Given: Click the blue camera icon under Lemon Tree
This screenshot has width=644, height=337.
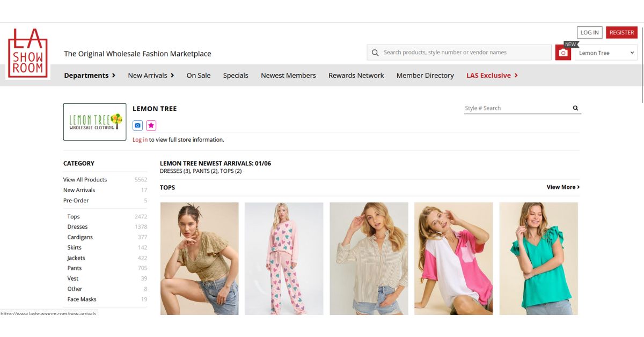Looking at the screenshot, I should [x=138, y=125].
